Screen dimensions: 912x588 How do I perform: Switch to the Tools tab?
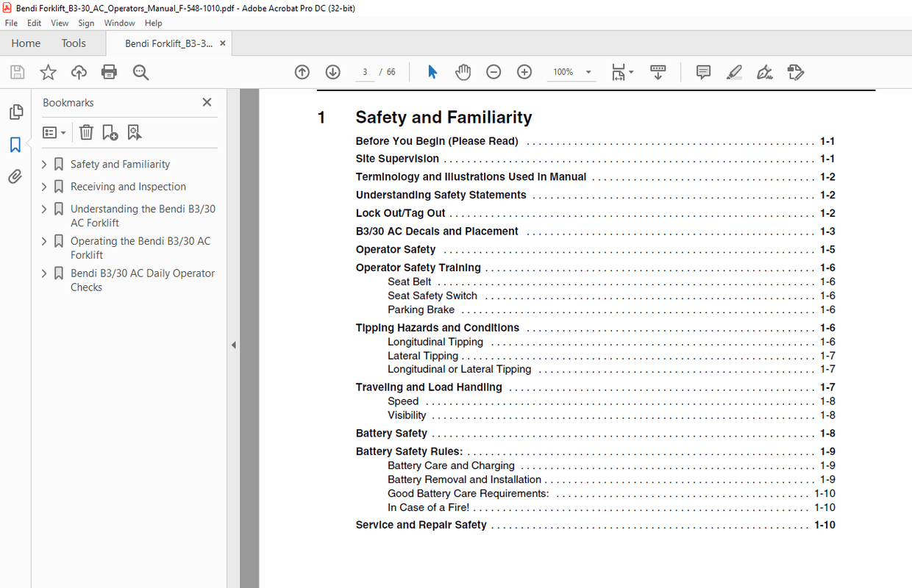(x=74, y=43)
